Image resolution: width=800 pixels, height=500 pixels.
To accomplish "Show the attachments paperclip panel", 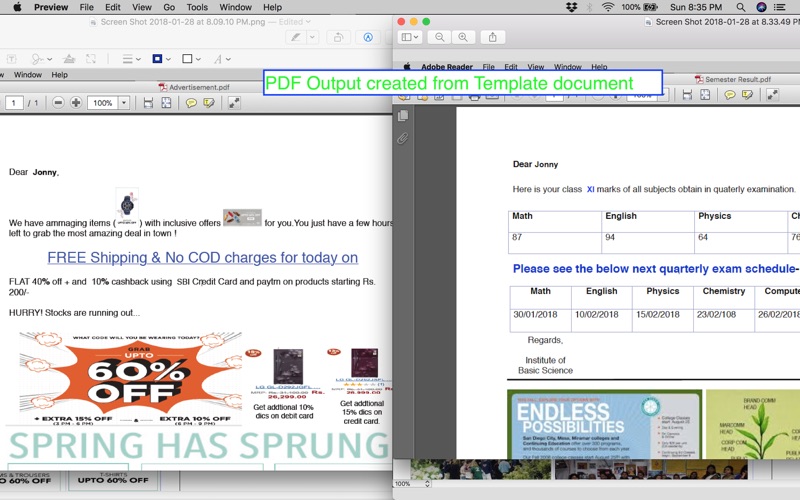I will point(403,139).
